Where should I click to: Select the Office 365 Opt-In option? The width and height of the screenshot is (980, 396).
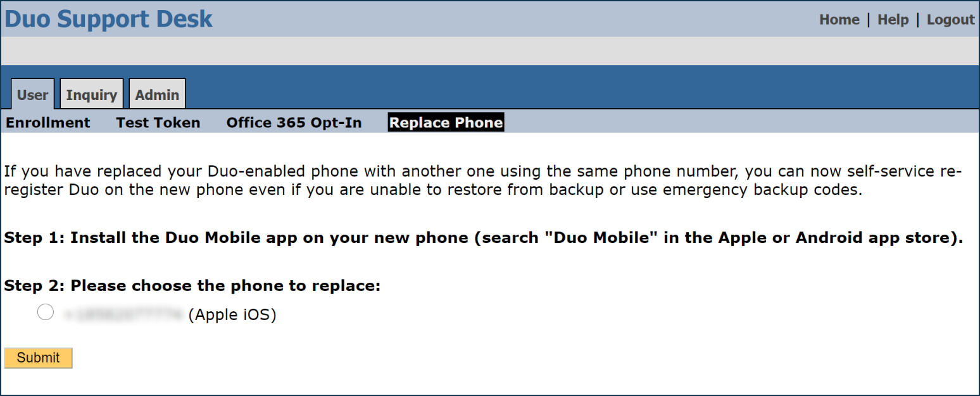294,122
